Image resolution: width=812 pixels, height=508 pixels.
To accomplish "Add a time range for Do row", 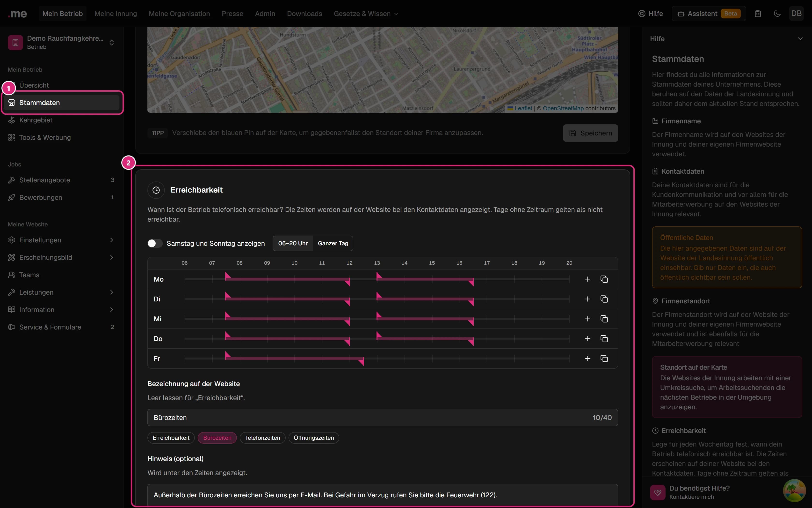I will pos(587,339).
